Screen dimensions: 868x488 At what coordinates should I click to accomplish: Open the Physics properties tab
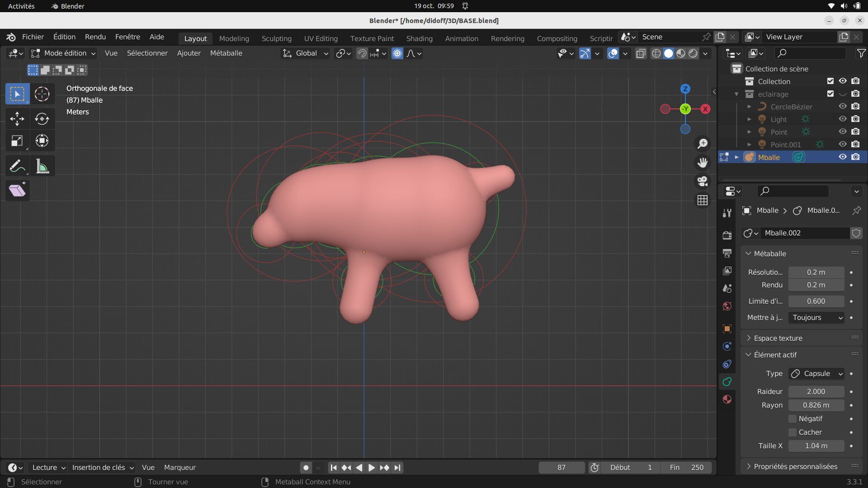coord(727,347)
